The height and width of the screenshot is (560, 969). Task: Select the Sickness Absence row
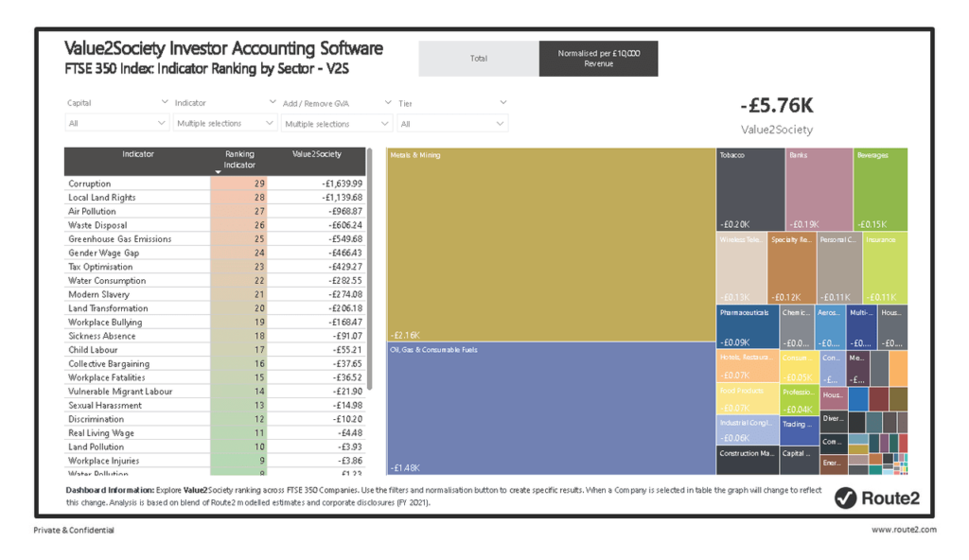215,336
